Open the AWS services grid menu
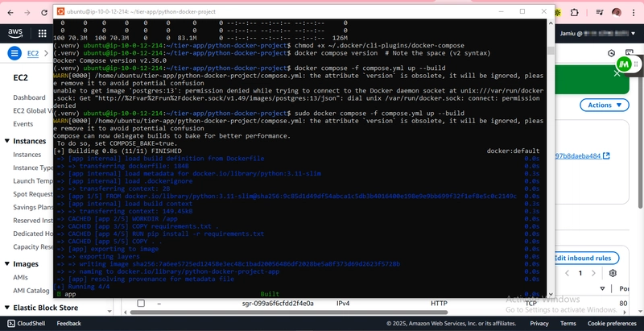 pyautogui.click(x=43, y=33)
